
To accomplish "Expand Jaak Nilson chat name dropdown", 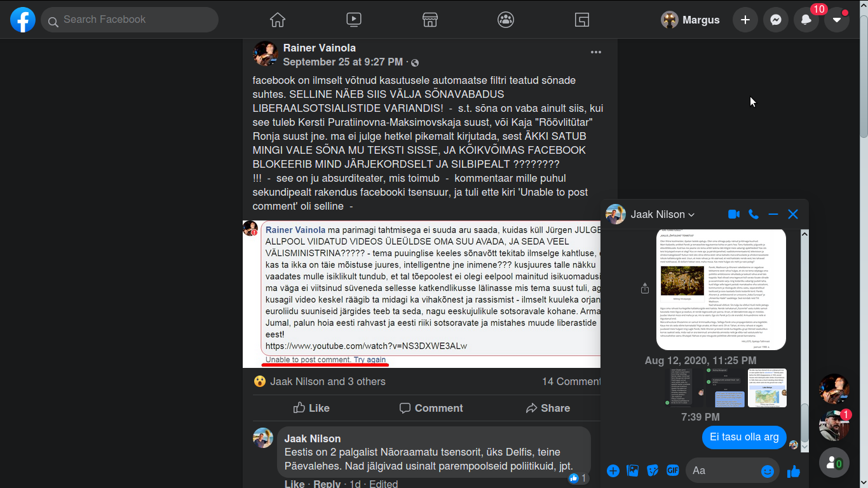I will point(663,215).
